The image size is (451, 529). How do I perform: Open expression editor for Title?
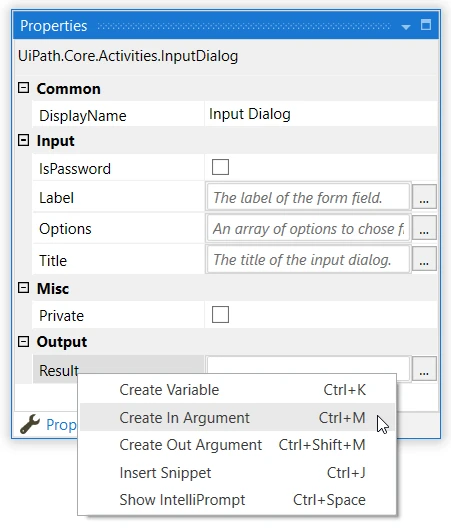[x=424, y=259]
